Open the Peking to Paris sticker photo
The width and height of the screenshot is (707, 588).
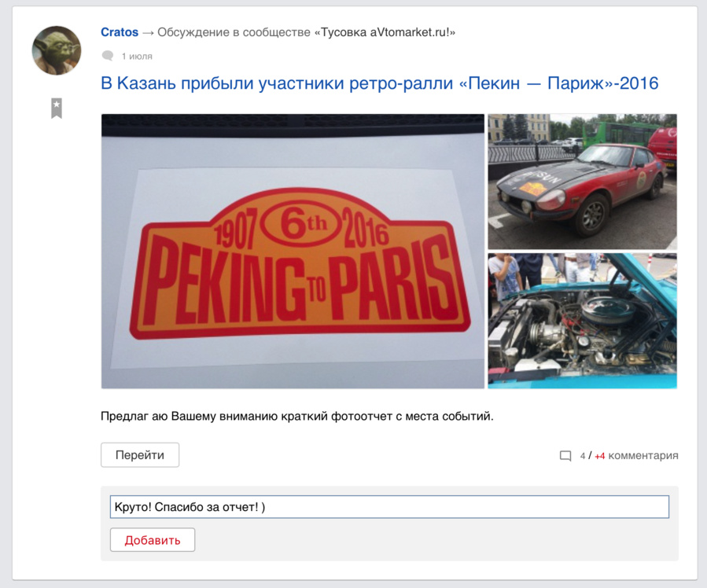(293, 251)
